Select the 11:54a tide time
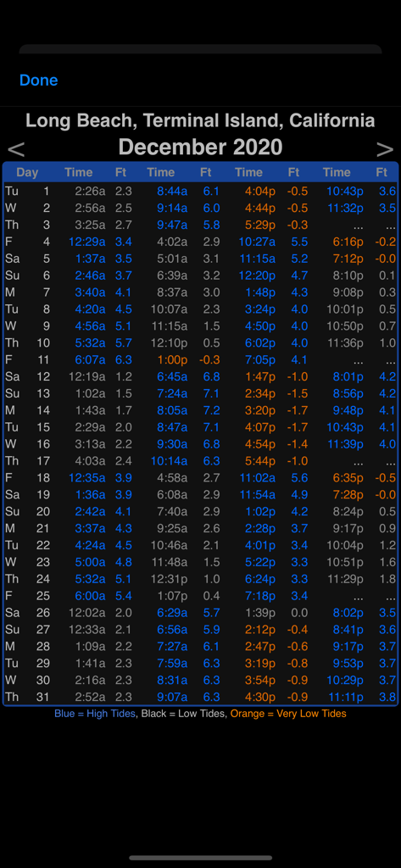 pos(257,495)
